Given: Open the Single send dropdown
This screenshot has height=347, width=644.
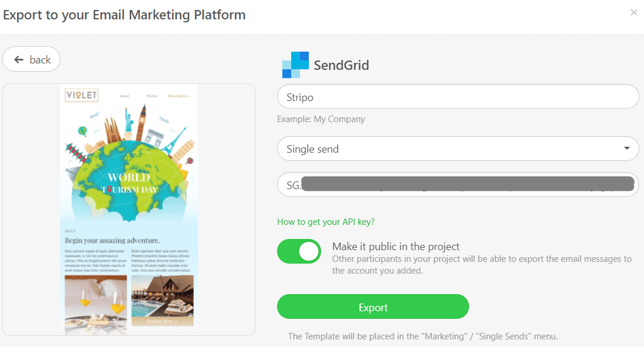Looking at the screenshot, I should click(458, 149).
